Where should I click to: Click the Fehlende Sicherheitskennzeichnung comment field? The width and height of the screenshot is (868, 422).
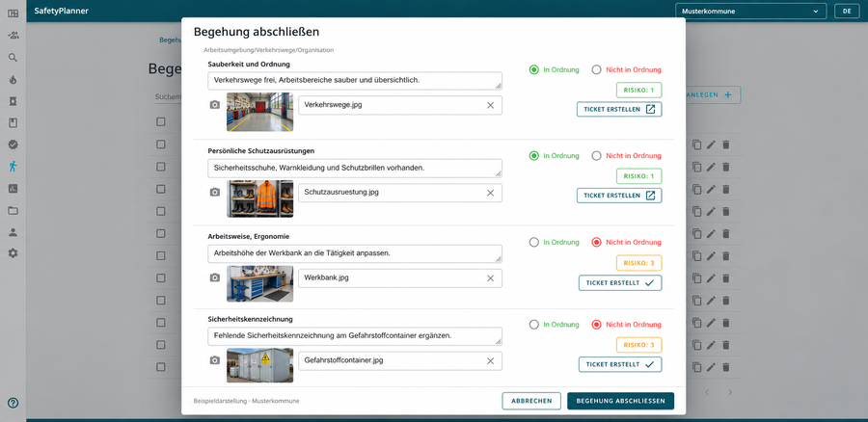point(355,335)
